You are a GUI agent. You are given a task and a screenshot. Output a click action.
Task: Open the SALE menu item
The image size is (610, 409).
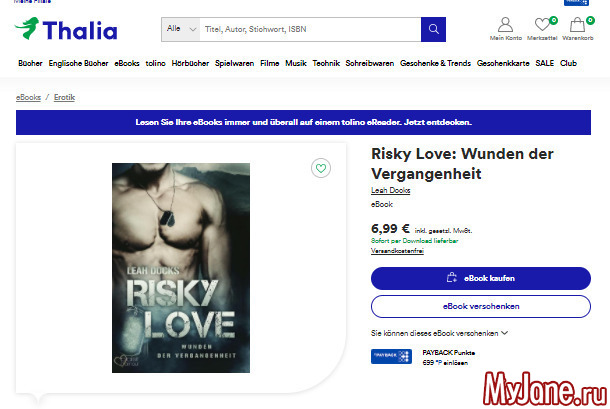pos(545,63)
